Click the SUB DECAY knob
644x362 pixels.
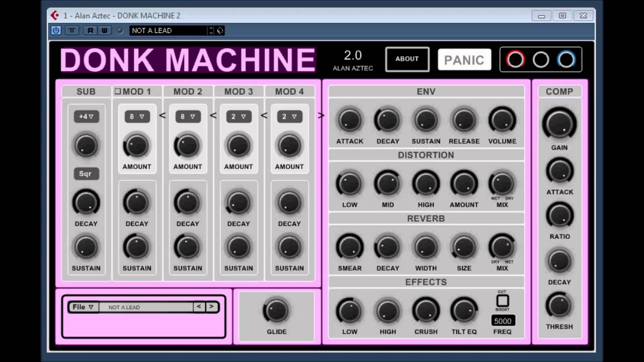86,203
